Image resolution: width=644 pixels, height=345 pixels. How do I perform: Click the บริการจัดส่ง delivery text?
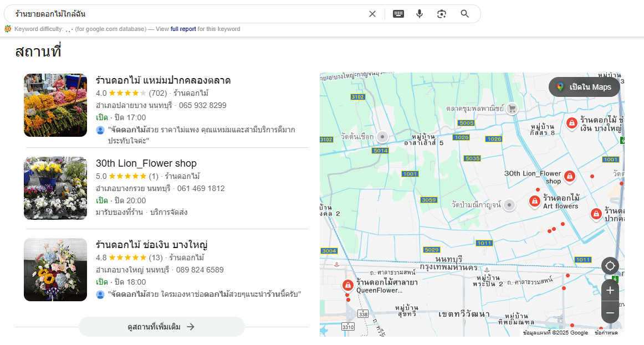169,213
